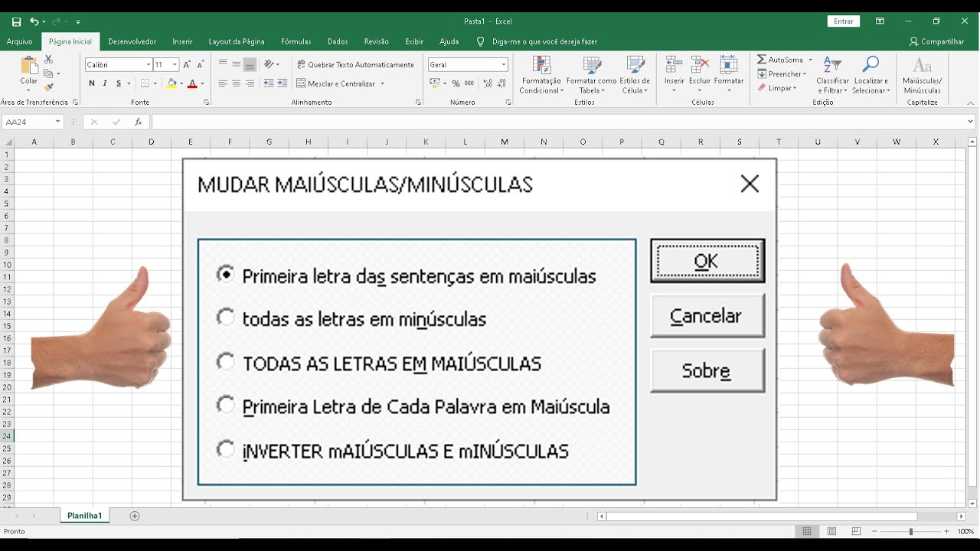Screen dimensions: 980x551
Task: Click the Maiúsculas/Minúsculas Aa icon
Action: pos(922,66)
